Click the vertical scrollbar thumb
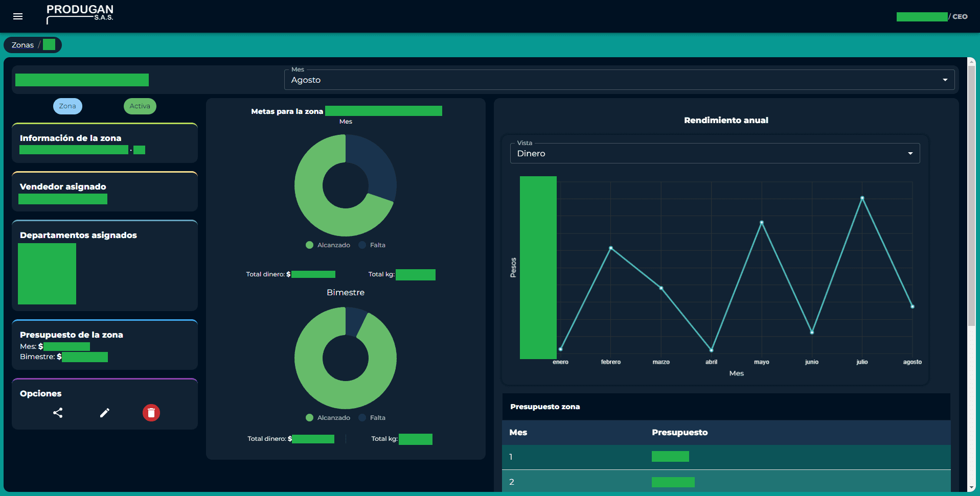The height and width of the screenshot is (496, 980). click(971, 195)
